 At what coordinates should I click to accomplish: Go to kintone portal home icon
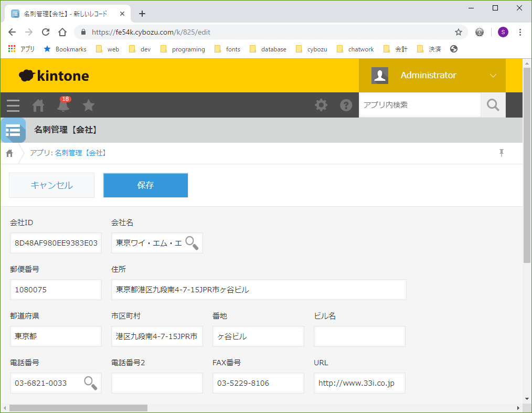coord(38,105)
